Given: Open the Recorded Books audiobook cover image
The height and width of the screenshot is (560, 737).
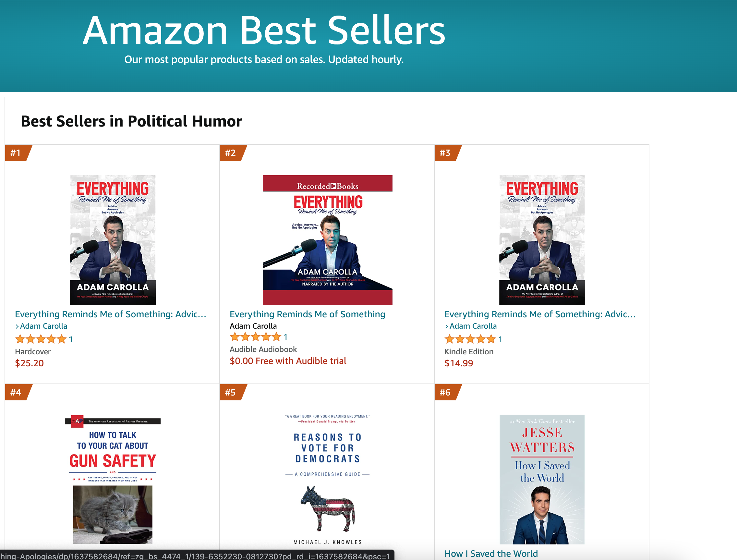Looking at the screenshot, I should 327,240.
